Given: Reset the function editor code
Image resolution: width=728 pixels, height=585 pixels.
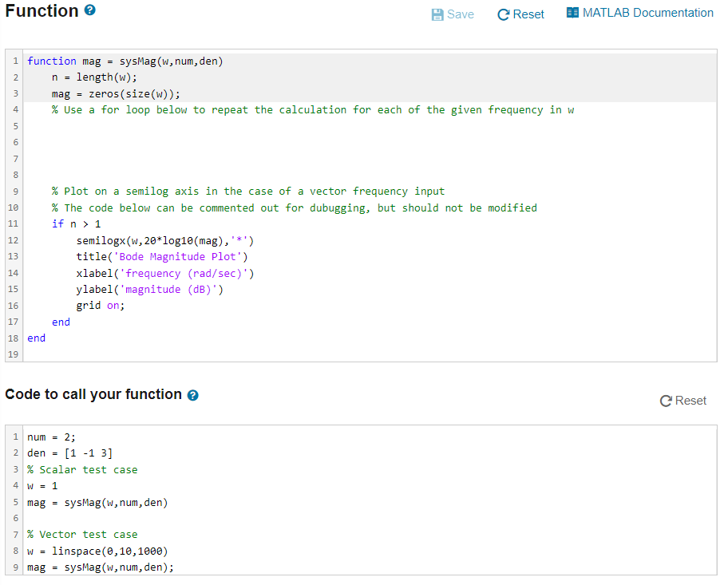Looking at the screenshot, I should tap(528, 14).
